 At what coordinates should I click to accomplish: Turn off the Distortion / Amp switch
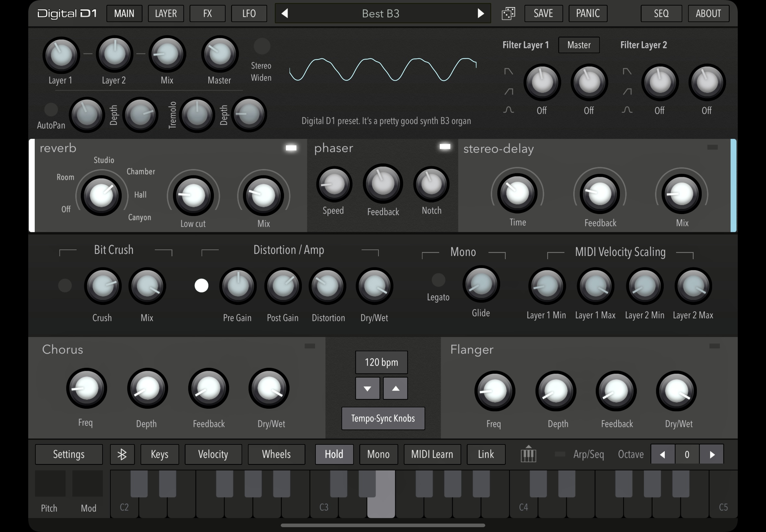point(202,286)
